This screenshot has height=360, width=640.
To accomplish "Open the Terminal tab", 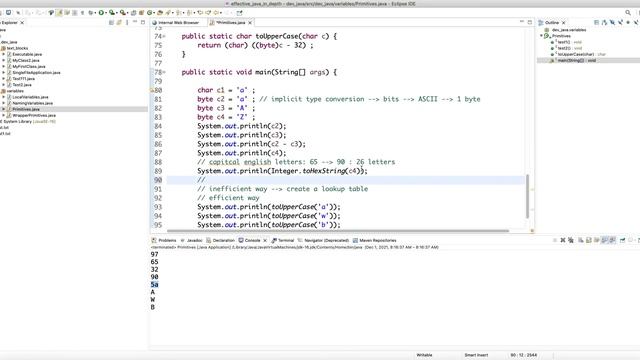I will click(x=283, y=240).
